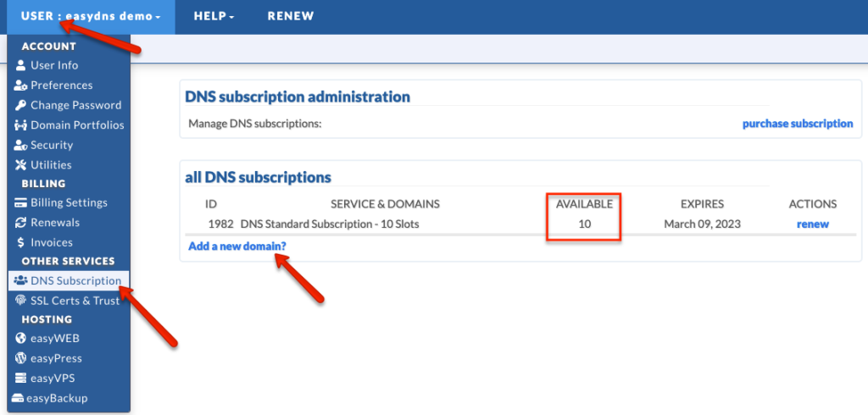868x415 pixels.
Task: Open Billing Settings menu entry
Action: (x=70, y=202)
